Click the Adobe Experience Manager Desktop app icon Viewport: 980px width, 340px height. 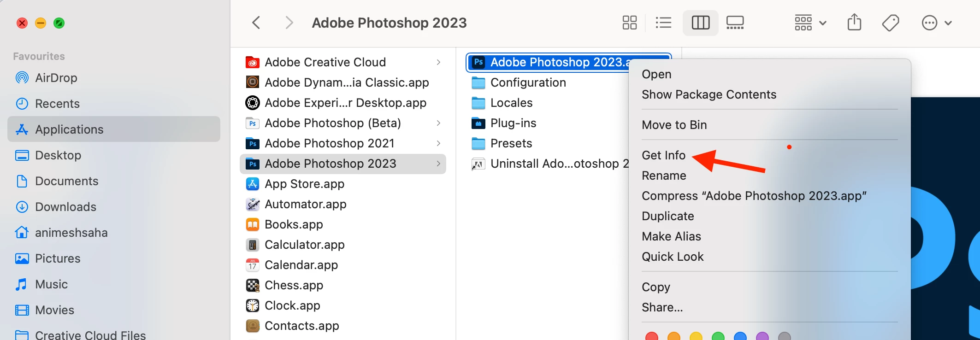pyautogui.click(x=253, y=103)
